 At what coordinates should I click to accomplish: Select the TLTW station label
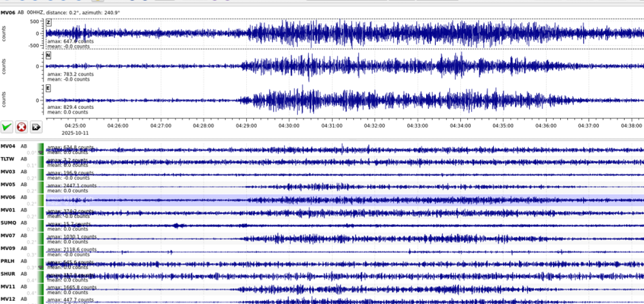click(x=8, y=159)
